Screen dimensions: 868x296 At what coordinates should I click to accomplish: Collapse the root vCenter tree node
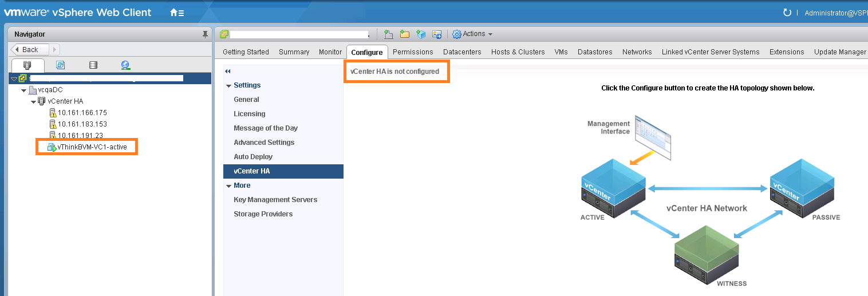click(14, 78)
